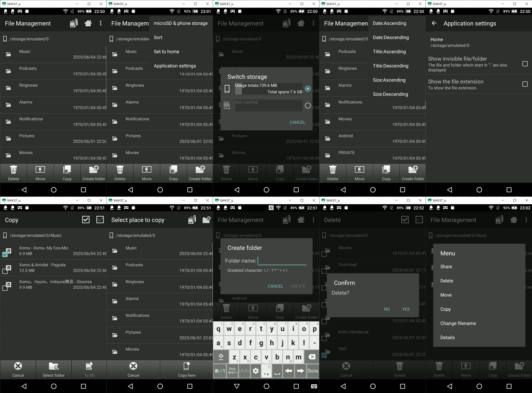Tap CREATE in the Create folder dialog

click(x=298, y=286)
